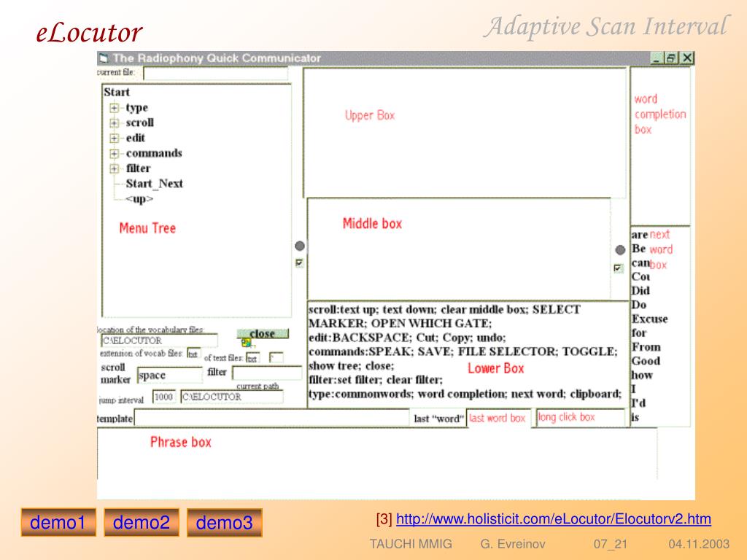Click the current file input field

click(x=215, y=74)
